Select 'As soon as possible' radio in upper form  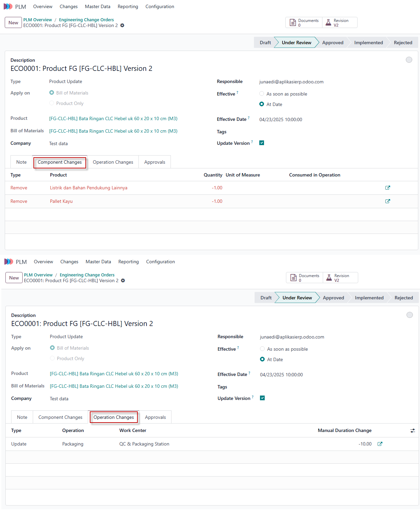point(262,94)
